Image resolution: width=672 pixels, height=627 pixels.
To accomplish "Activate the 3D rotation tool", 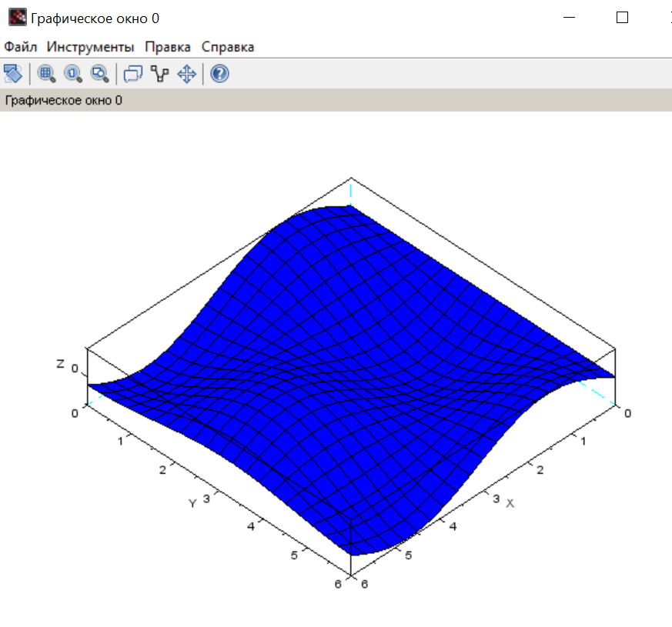I will (13, 74).
